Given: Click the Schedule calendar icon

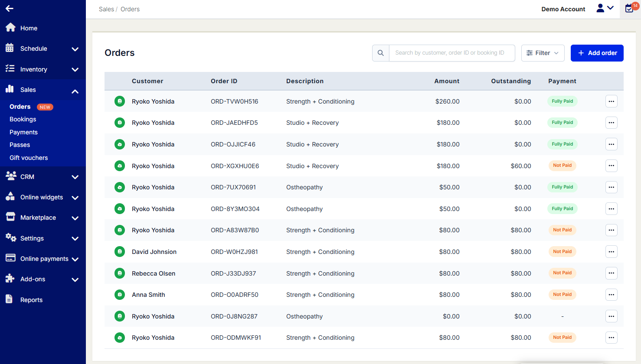Looking at the screenshot, I should tap(10, 48).
